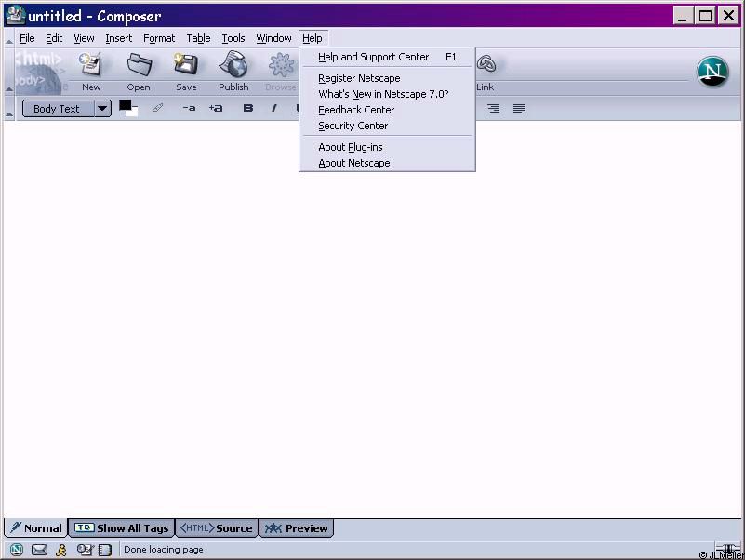Toggle italic formatting with I
The image size is (745, 560).
click(274, 109)
